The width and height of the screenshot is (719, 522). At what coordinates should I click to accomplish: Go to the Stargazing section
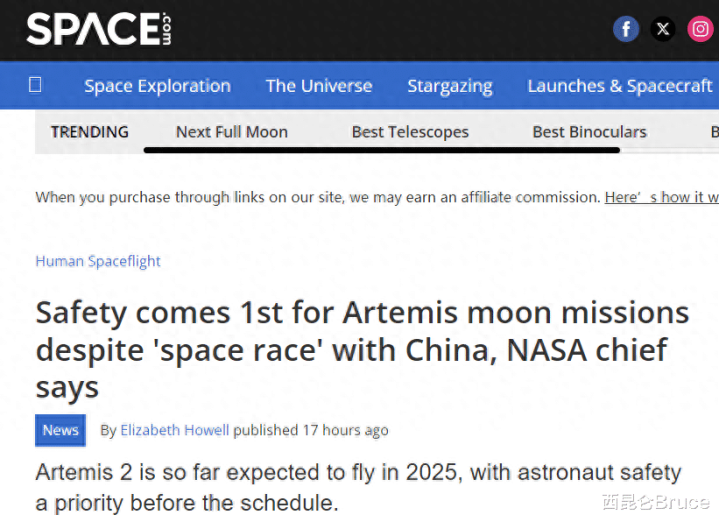point(449,86)
